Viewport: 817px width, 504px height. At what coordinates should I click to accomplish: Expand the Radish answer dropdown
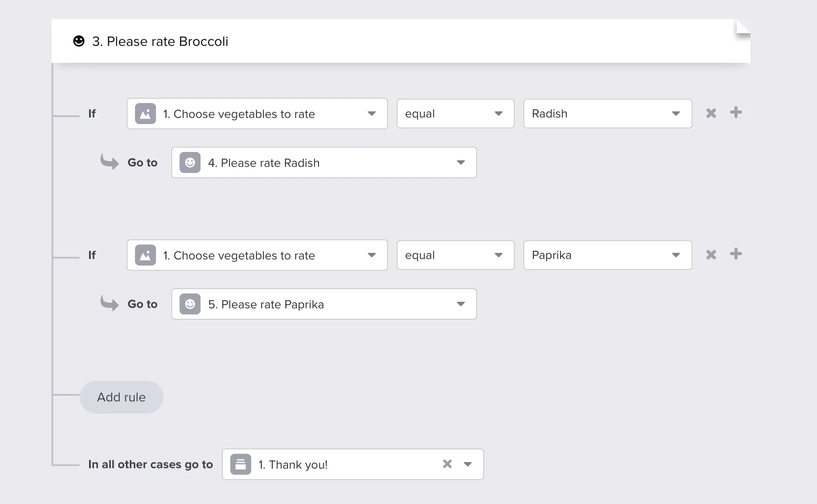pos(675,114)
